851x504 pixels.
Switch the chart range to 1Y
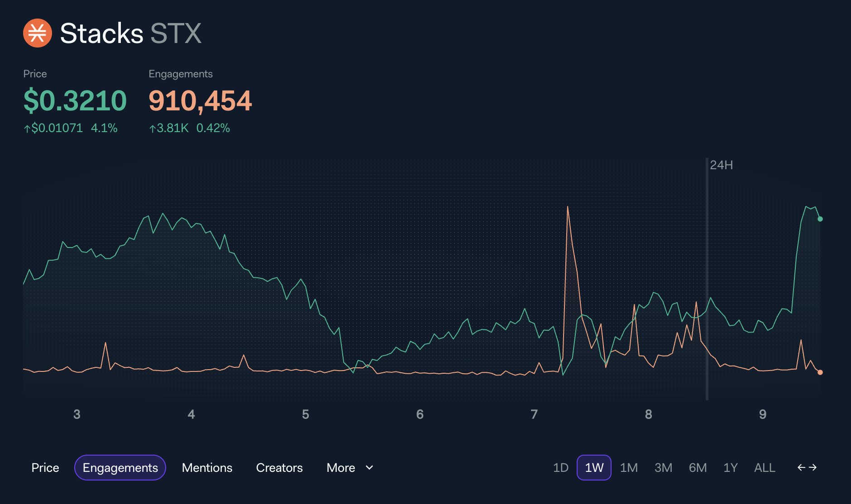coord(730,467)
